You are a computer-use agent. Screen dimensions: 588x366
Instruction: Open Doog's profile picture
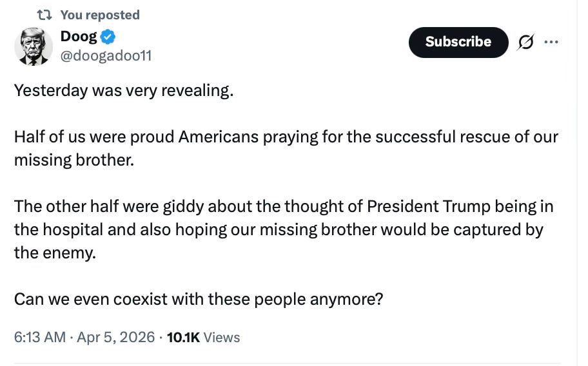point(34,46)
